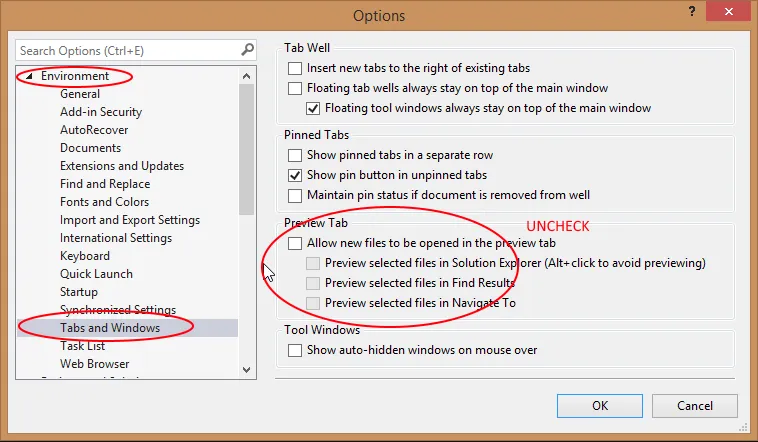Click the help question mark icon
Viewport: 758px width, 442px height.
tap(688, 11)
